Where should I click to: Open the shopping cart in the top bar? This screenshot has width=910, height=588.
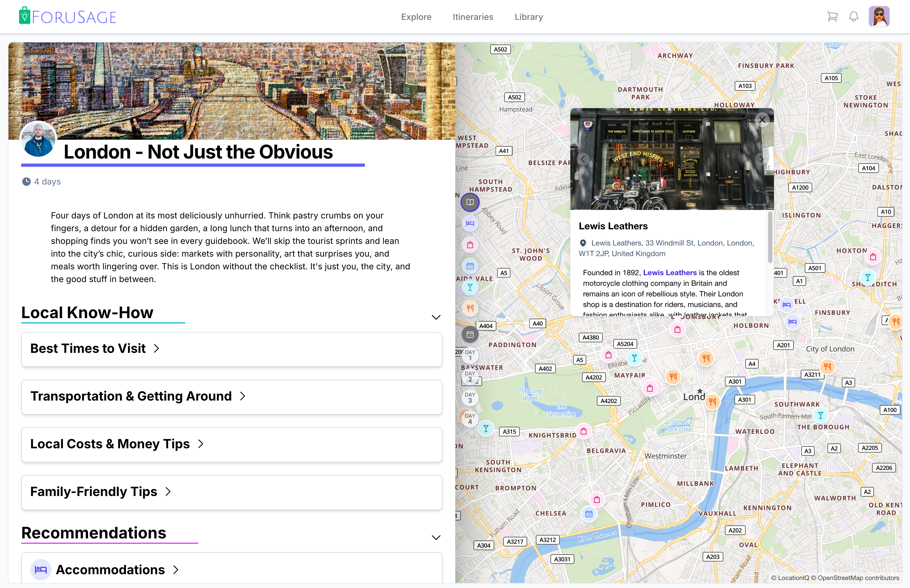pyautogui.click(x=833, y=16)
